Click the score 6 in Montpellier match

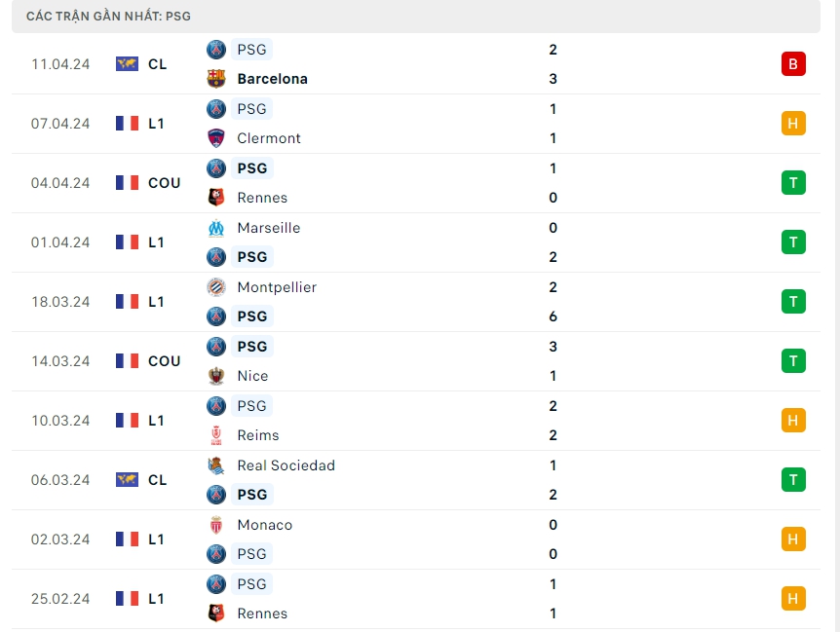[553, 316]
